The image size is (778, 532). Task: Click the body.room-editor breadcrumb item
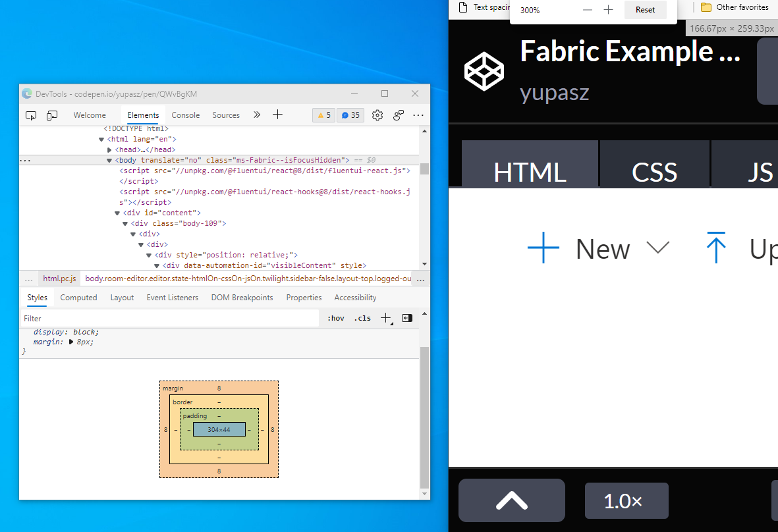tap(248, 279)
